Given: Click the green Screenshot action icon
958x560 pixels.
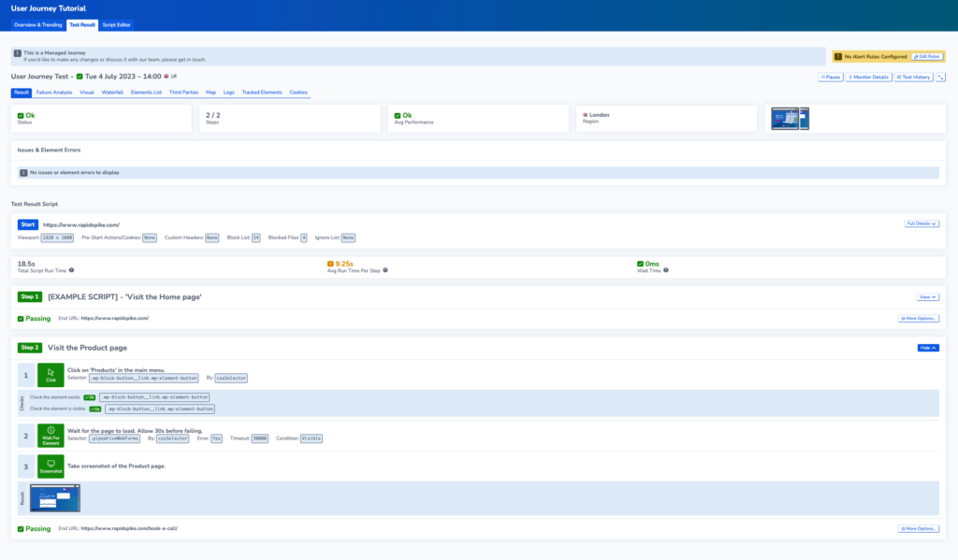Looking at the screenshot, I should coord(51,466).
